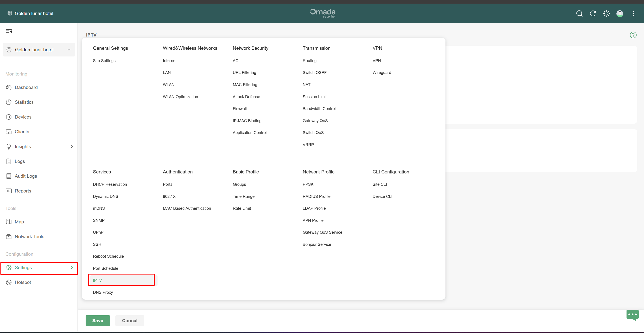Click the Map icon in sidebar
Screen dimensions: 644x333
(9, 222)
